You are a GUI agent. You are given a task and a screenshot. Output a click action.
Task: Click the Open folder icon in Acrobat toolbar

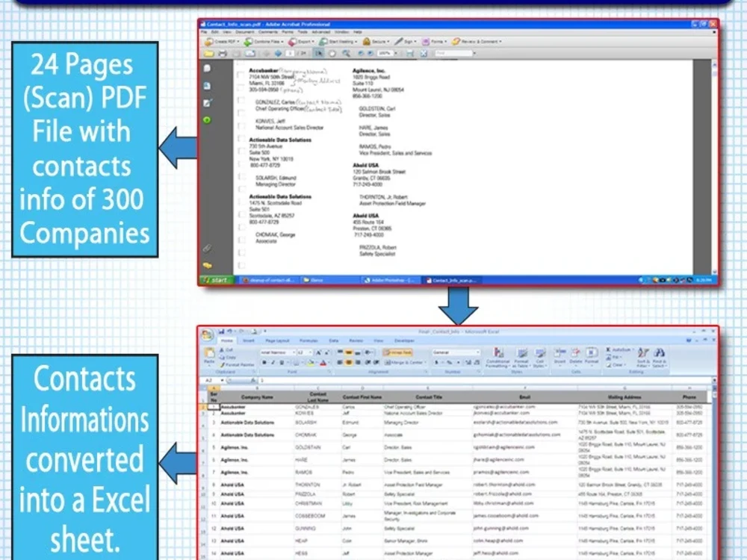pos(208,53)
